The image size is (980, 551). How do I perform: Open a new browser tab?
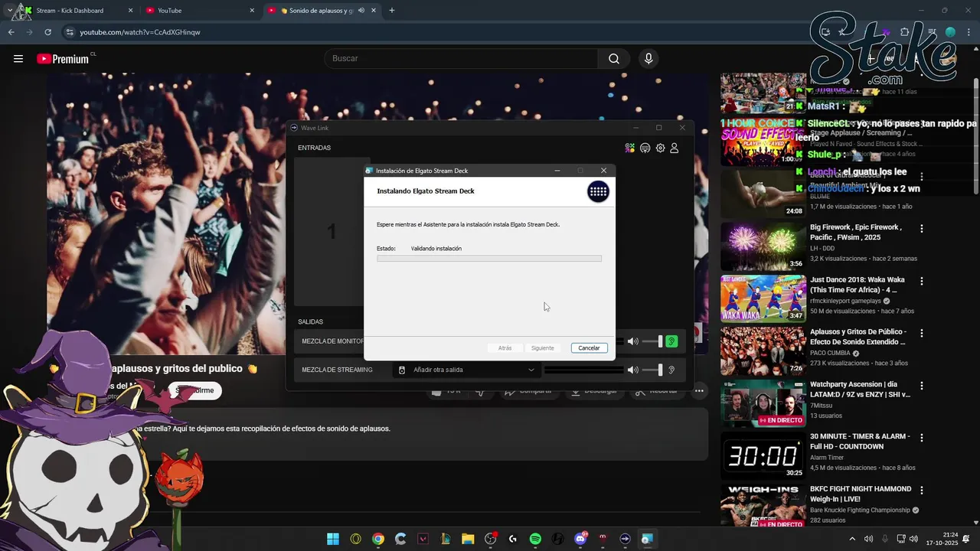(x=392, y=11)
